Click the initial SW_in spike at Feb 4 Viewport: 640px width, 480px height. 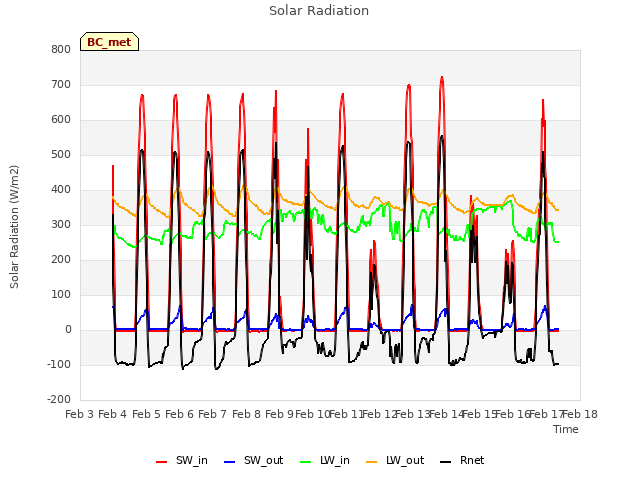[x=113, y=166]
